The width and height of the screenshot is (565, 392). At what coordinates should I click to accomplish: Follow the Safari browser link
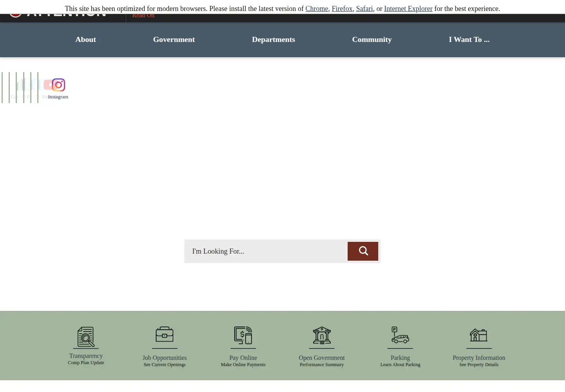point(365,9)
